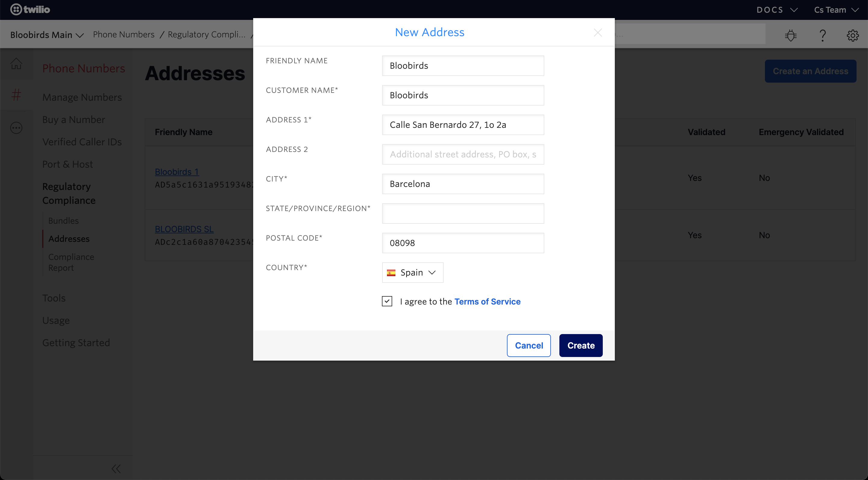Click the Emergency Validated column header
The image size is (868, 480).
point(801,132)
